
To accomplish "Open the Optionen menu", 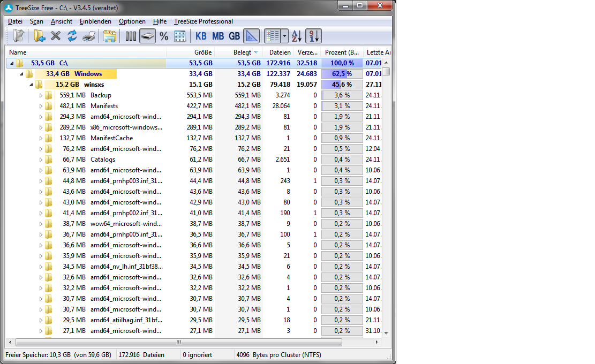I will [132, 21].
